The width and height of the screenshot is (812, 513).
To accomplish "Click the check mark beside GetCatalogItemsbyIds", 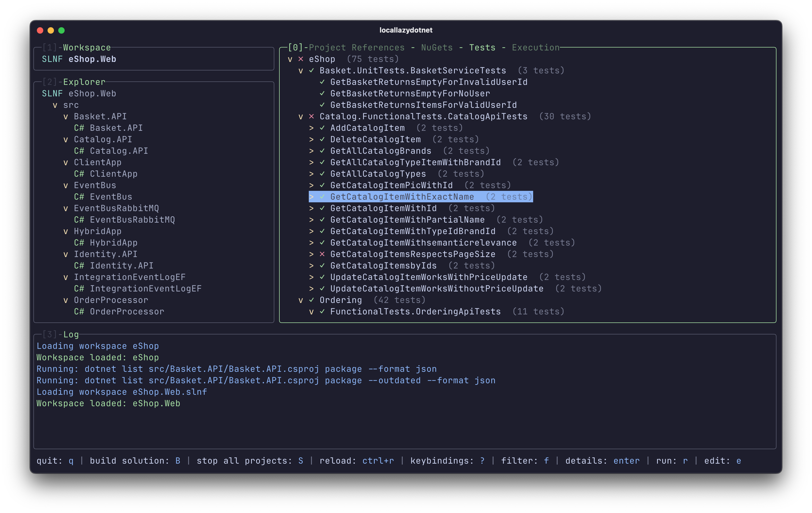I will (x=322, y=266).
